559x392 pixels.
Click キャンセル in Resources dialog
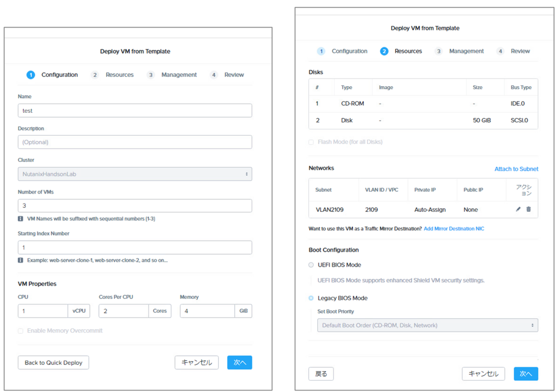[483, 374]
